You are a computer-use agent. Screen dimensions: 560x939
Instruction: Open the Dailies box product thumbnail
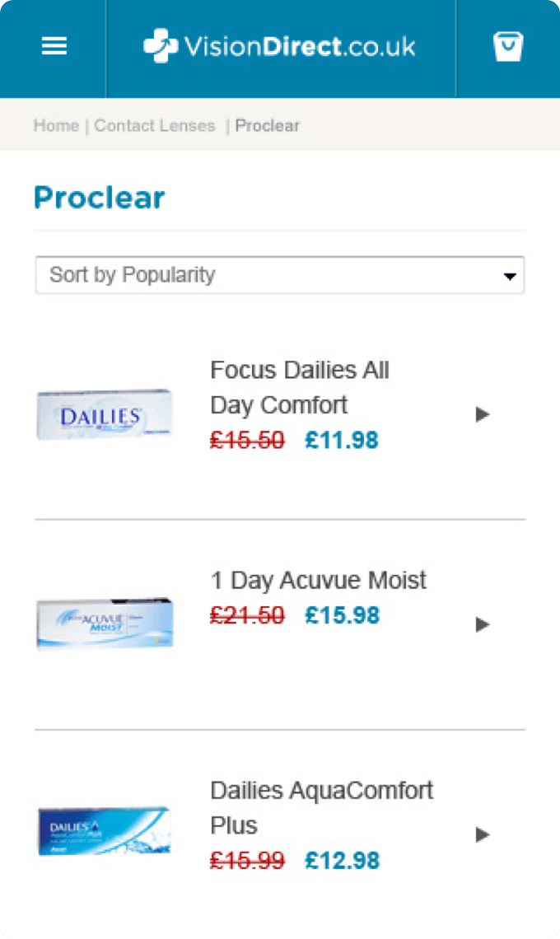point(105,414)
